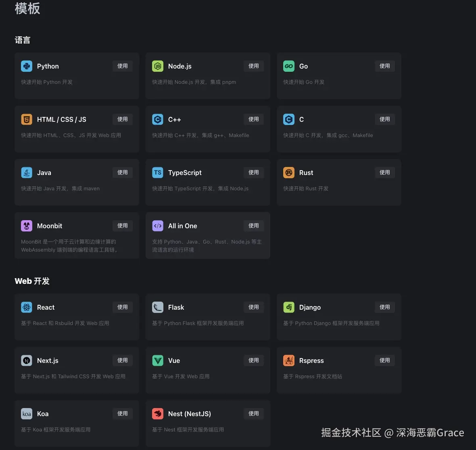Use the Koa template
This screenshot has width=476, height=450.
[123, 414]
